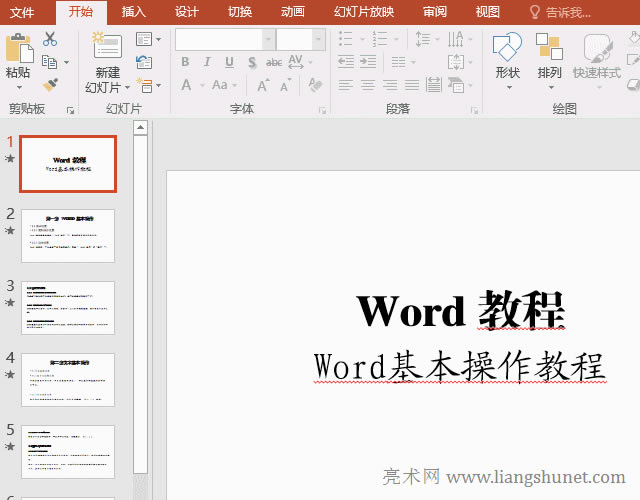Image resolution: width=640 pixels, height=500 pixels.
Task: Click the Reset slide icon
Action: (142, 63)
